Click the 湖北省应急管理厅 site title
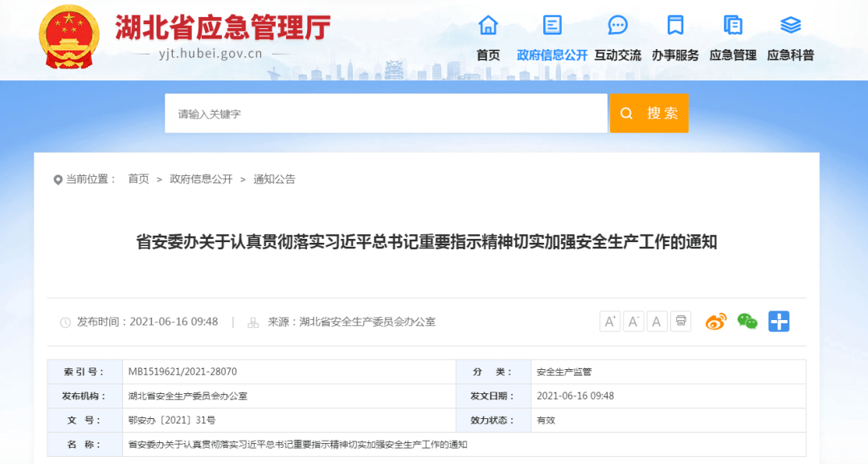Image resolution: width=868 pixels, height=464 pixels. pyautogui.click(x=223, y=28)
